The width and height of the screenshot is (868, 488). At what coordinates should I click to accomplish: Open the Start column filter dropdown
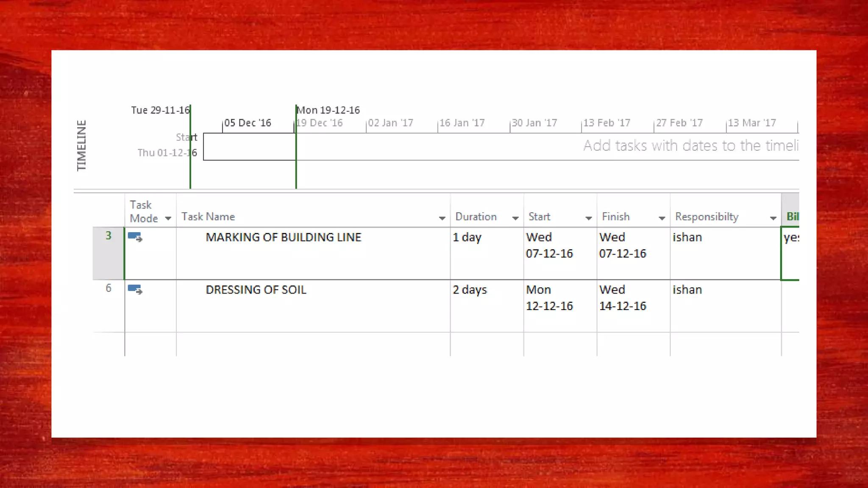(589, 218)
